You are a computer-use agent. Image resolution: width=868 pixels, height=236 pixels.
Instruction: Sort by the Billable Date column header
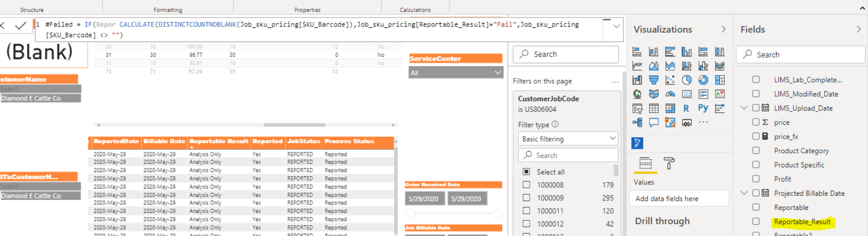[164, 141]
